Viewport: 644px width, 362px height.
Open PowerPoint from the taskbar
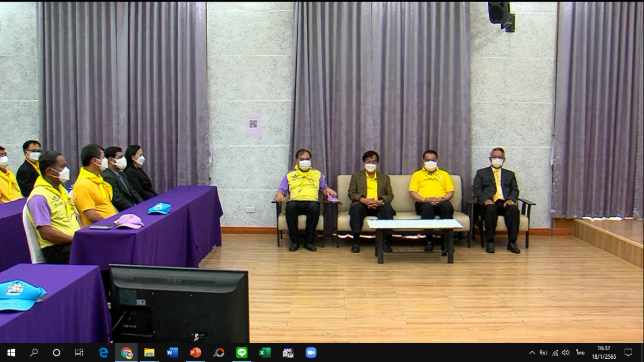pos(195,352)
